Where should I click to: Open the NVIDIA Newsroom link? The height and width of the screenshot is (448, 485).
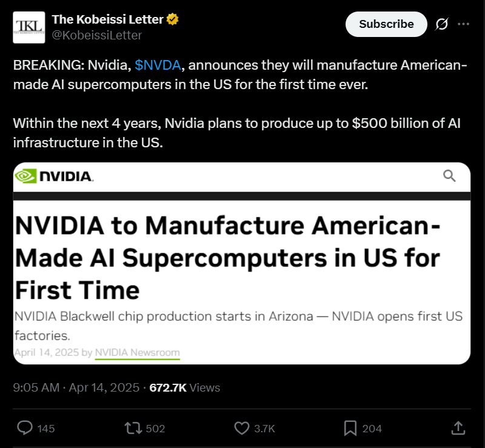point(138,352)
